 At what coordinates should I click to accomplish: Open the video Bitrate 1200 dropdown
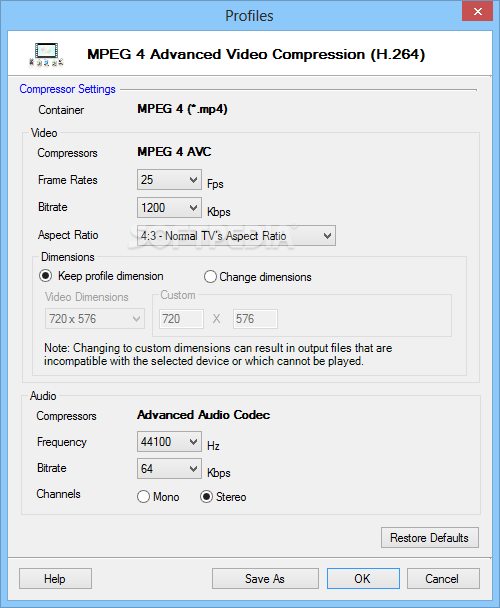[169, 208]
